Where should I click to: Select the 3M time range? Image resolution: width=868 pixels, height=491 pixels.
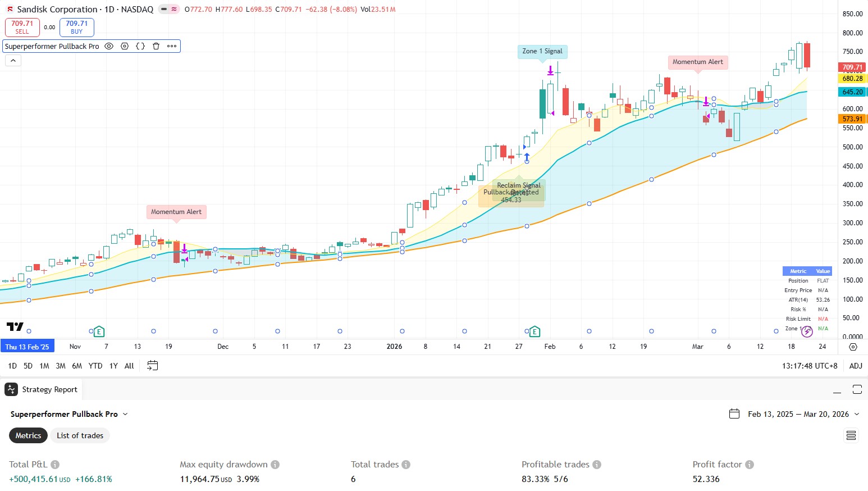point(61,366)
